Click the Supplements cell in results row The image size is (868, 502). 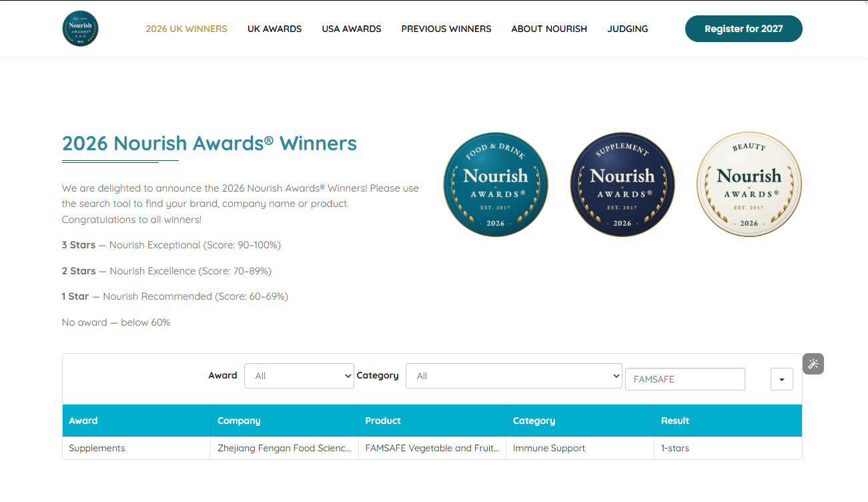point(136,448)
